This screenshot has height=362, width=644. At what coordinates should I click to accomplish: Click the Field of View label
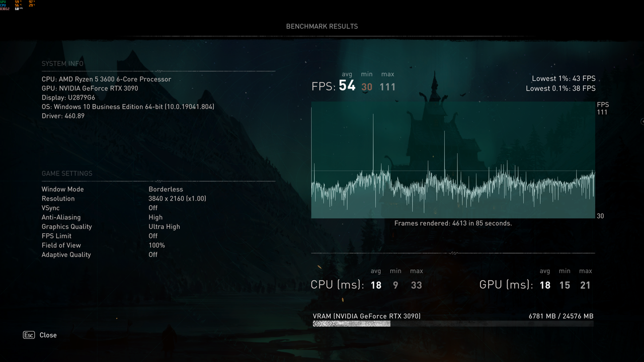coord(61,245)
